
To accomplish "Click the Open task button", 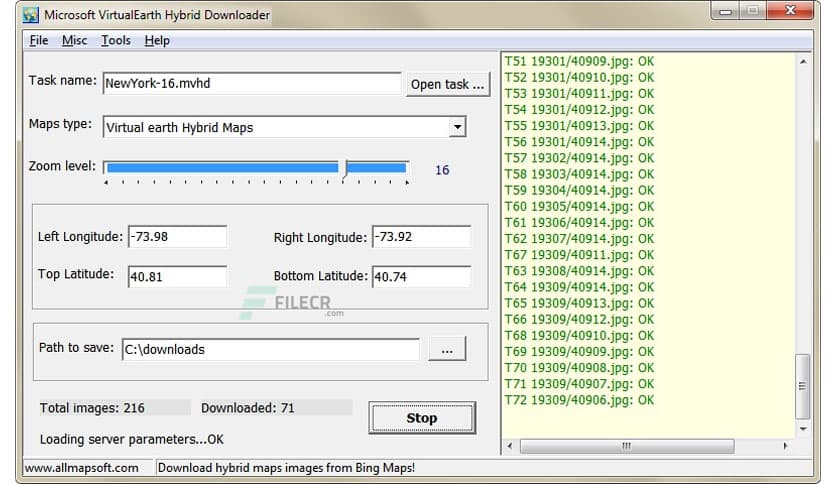I will (x=447, y=84).
